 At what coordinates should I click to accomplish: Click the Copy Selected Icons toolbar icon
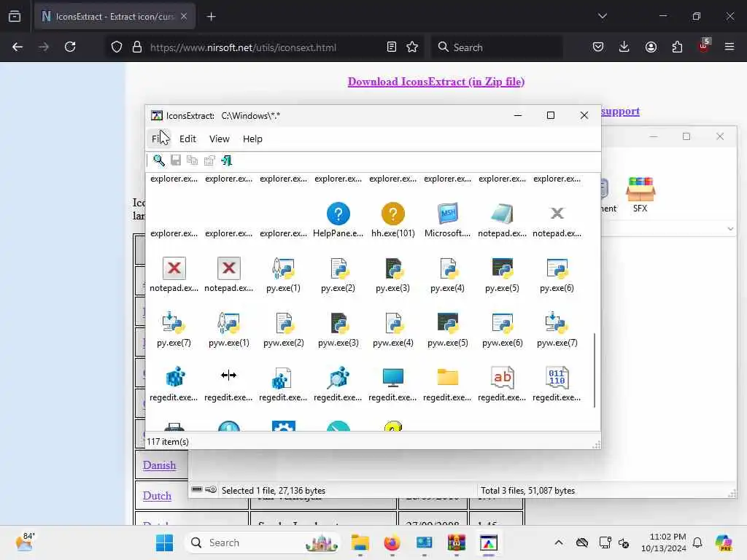click(193, 160)
